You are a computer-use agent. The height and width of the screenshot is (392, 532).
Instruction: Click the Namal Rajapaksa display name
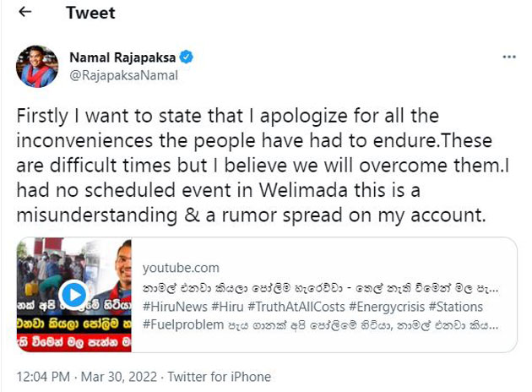(x=122, y=57)
